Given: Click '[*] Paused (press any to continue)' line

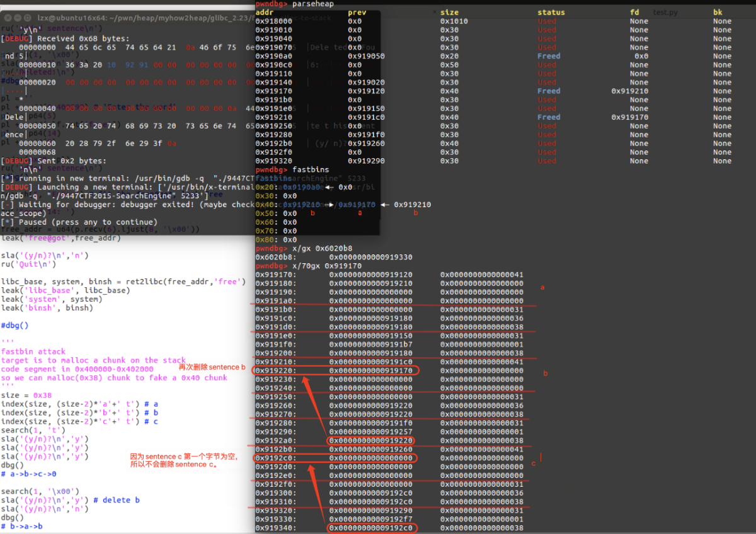Looking at the screenshot, I should point(79,222).
